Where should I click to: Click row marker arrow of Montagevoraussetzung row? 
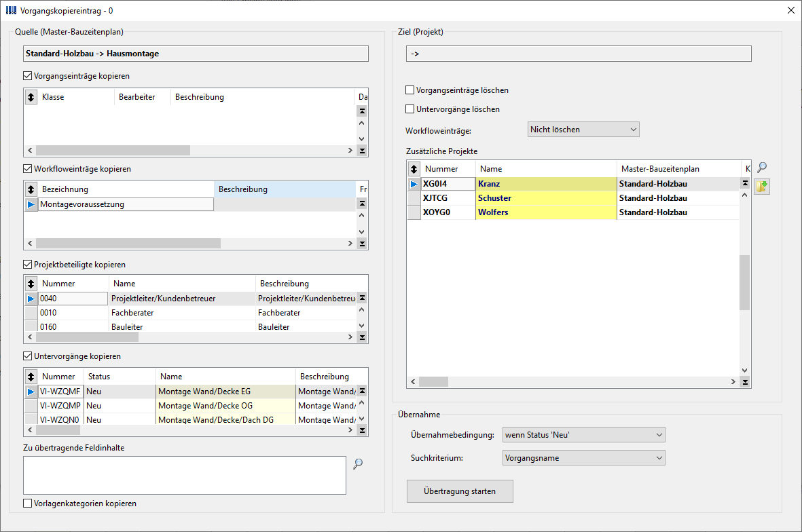(31, 204)
